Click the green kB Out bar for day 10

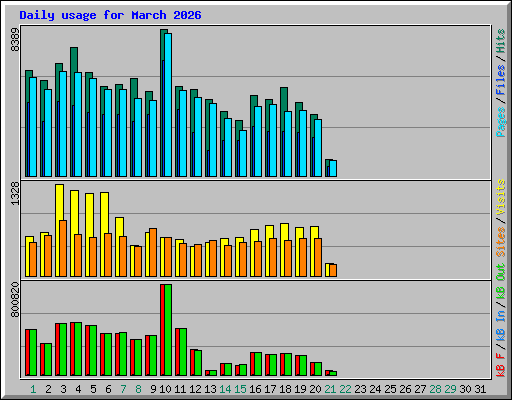point(168,330)
